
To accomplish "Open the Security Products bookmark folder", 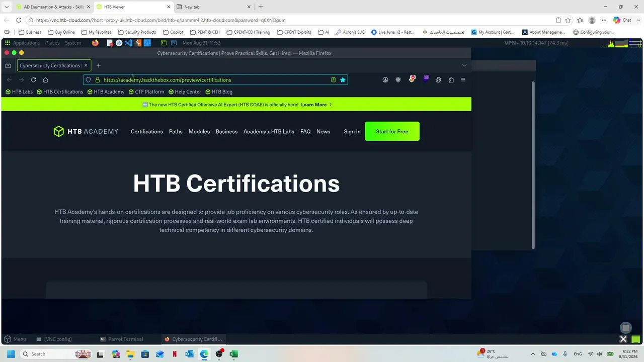I will (137, 32).
